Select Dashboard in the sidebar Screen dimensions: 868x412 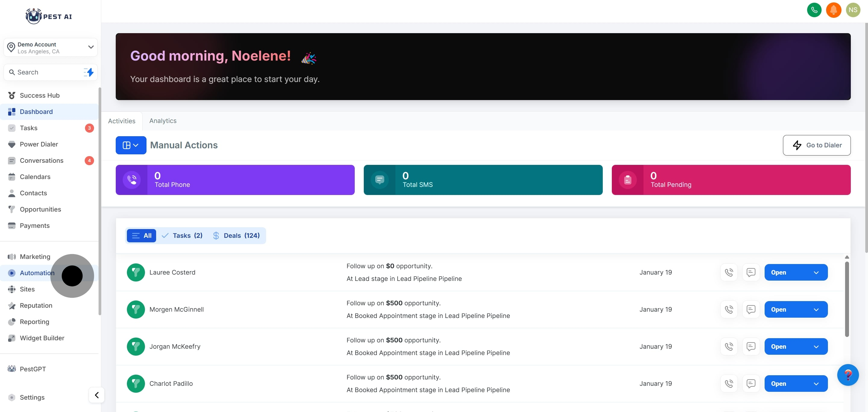click(x=49, y=112)
